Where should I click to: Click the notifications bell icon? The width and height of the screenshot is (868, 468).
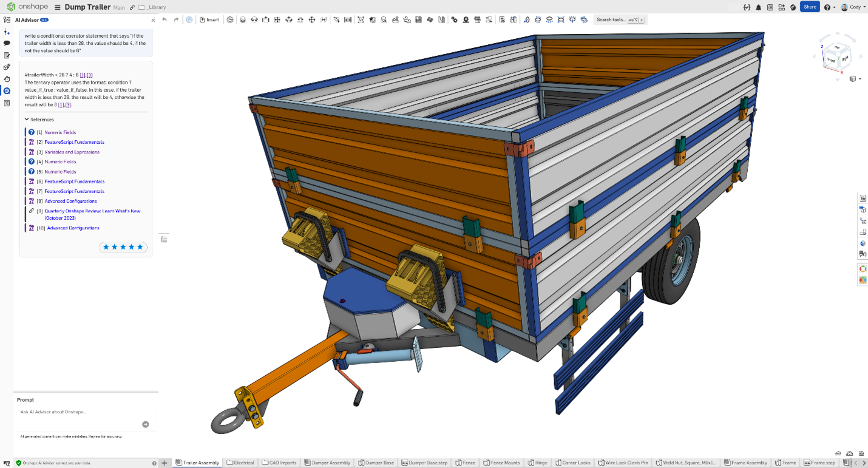(x=758, y=7)
